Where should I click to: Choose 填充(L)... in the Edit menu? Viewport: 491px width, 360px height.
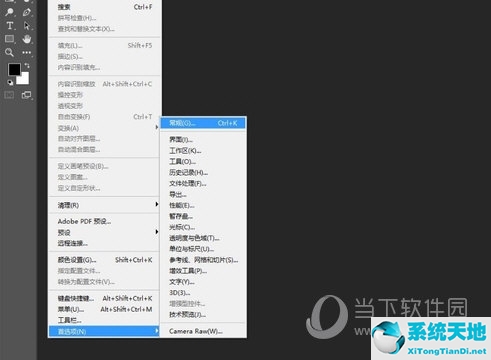click(105, 45)
